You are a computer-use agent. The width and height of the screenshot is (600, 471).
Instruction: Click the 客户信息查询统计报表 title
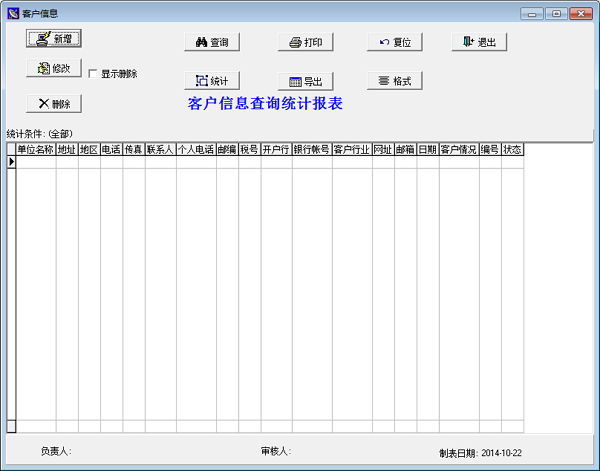tap(265, 103)
